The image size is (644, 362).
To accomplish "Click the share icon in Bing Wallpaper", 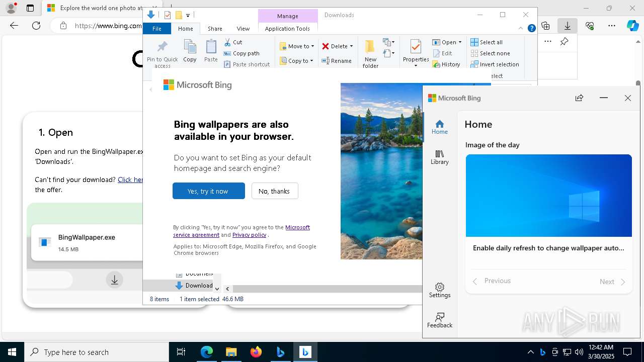I will (579, 98).
